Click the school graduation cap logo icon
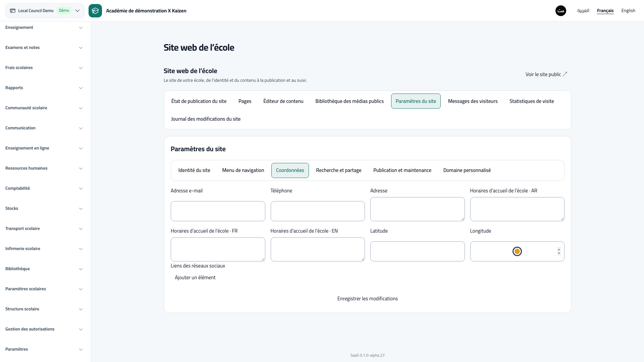The image size is (644, 362). [95, 11]
